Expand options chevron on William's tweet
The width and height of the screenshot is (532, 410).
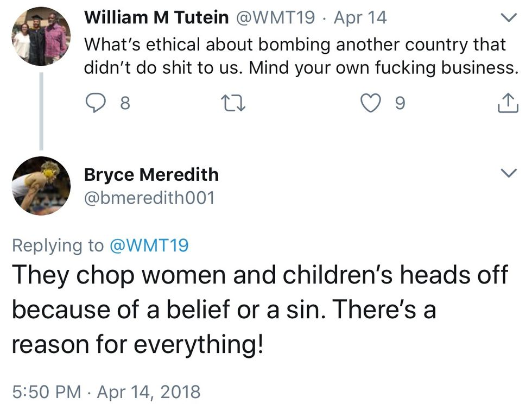click(508, 18)
